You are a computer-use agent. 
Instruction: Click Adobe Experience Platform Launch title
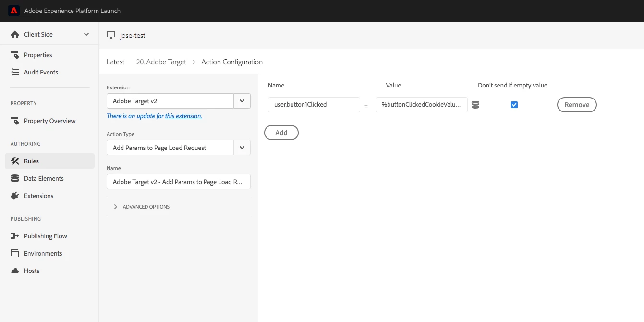pyautogui.click(x=73, y=11)
